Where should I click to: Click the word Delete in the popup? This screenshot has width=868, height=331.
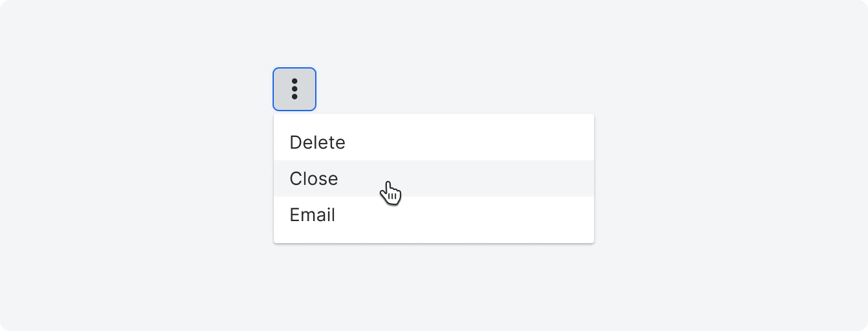(x=317, y=142)
